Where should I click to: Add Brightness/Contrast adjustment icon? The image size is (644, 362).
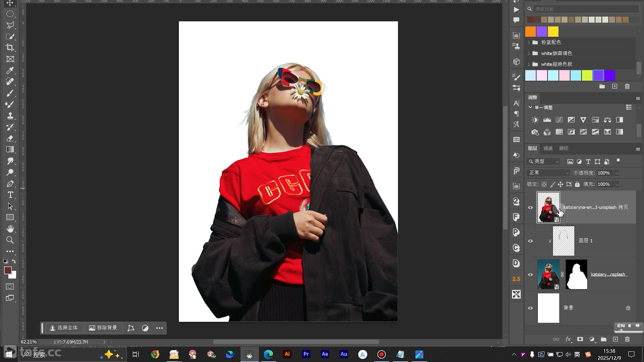[x=535, y=120]
